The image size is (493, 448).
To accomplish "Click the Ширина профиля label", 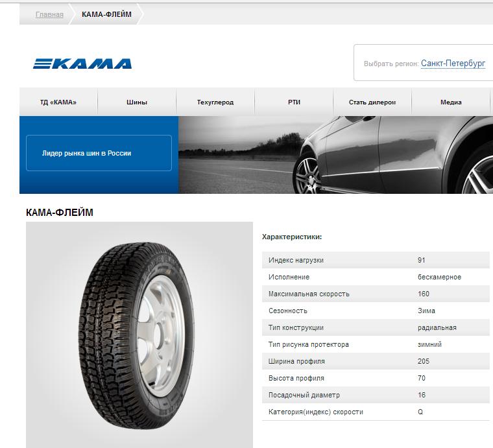I will click(x=296, y=361).
